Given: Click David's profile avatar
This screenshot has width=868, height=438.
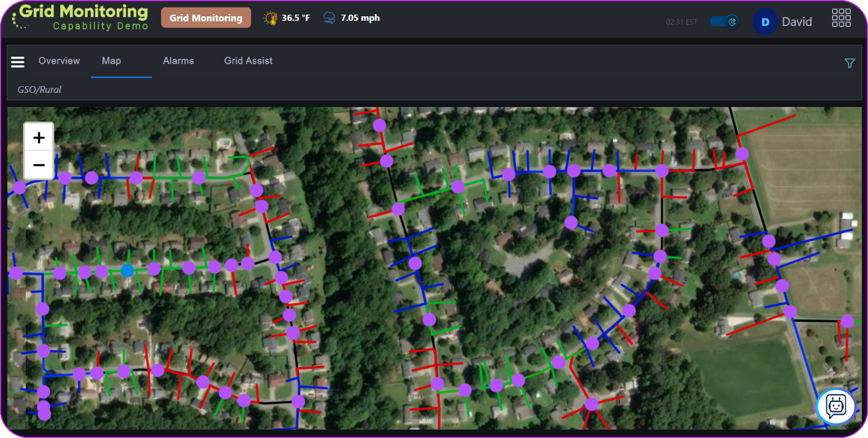Looking at the screenshot, I should click(765, 21).
